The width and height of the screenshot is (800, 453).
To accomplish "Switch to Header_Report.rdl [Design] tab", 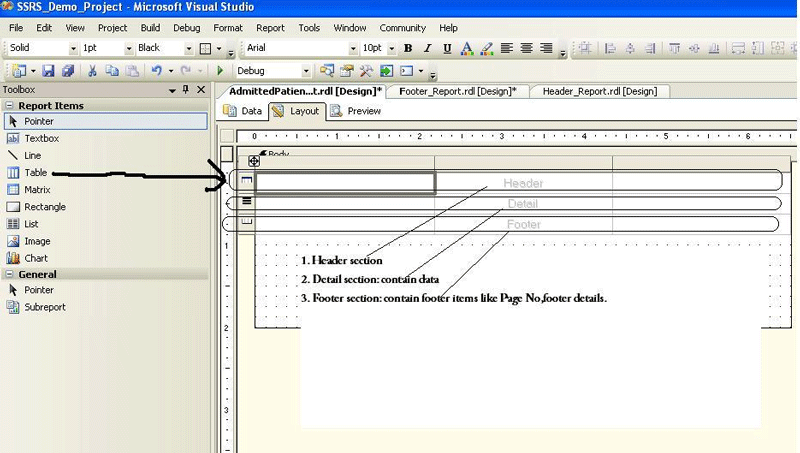I will (x=599, y=91).
